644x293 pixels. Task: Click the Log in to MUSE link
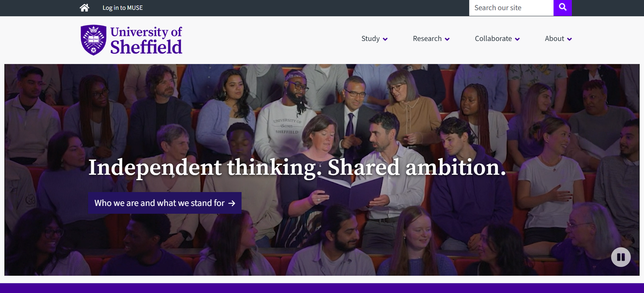point(122,8)
